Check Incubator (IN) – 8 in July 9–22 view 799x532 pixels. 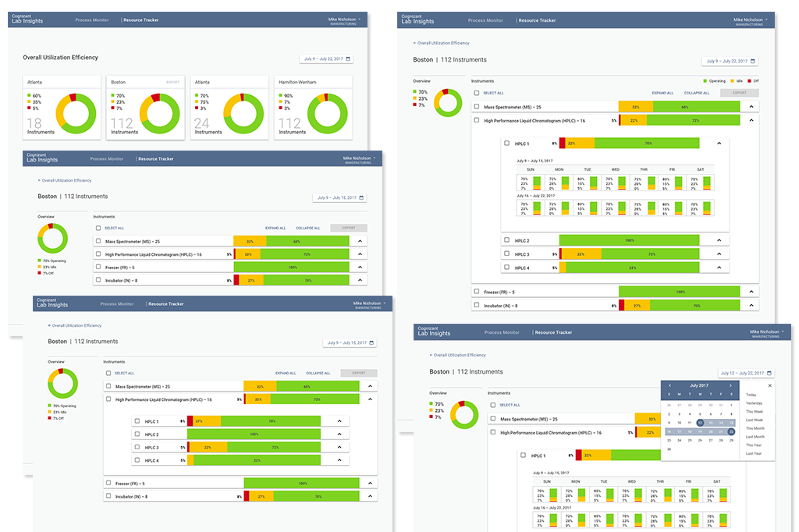(x=477, y=305)
